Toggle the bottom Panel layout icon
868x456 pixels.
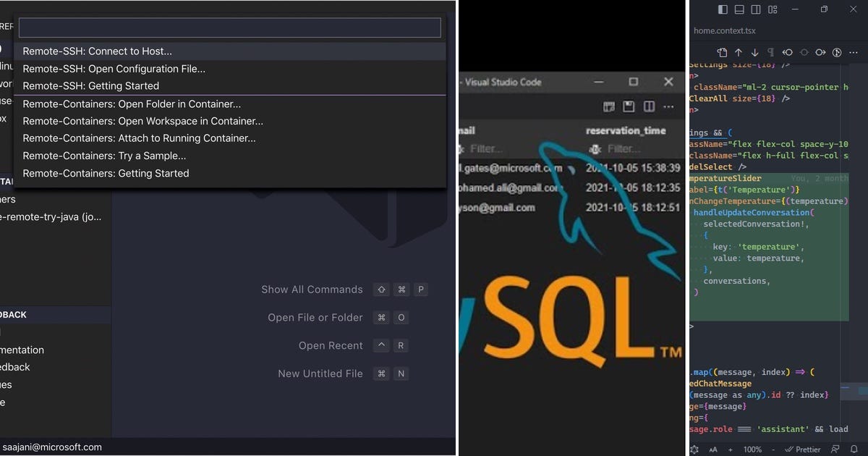739,9
